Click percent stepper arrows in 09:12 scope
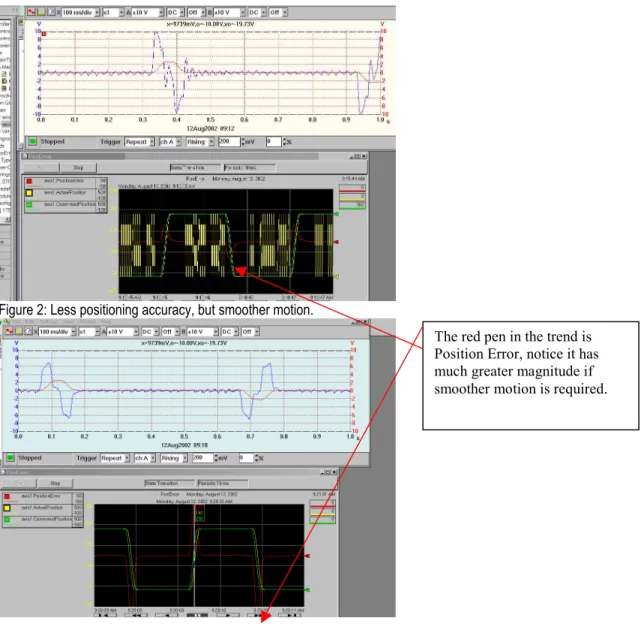Viewport: 644px width, 624px height. point(284,142)
